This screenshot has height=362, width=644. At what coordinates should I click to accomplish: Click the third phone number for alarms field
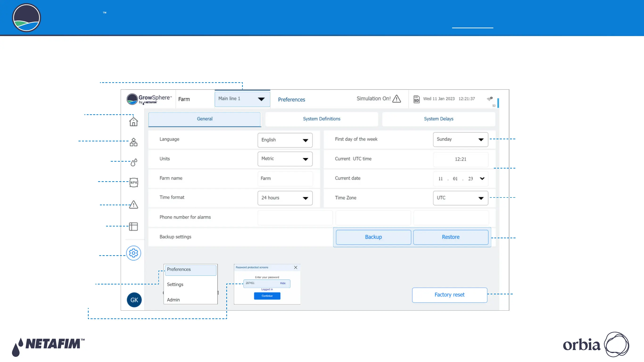451,218
